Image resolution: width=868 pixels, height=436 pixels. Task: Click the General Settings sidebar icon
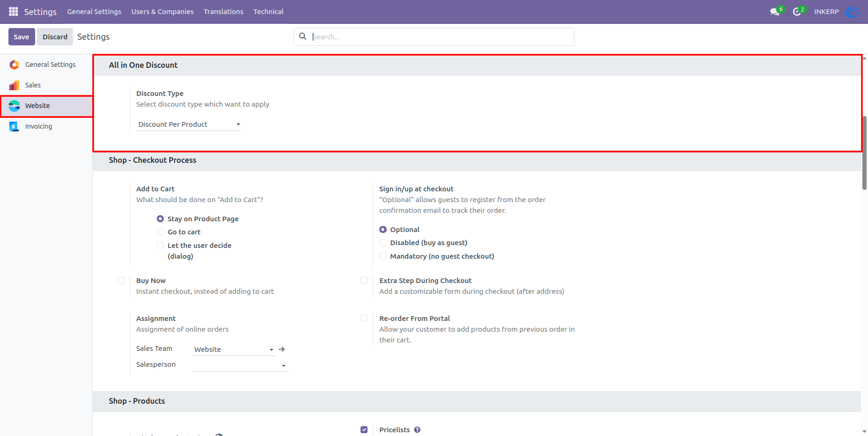(15, 65)
